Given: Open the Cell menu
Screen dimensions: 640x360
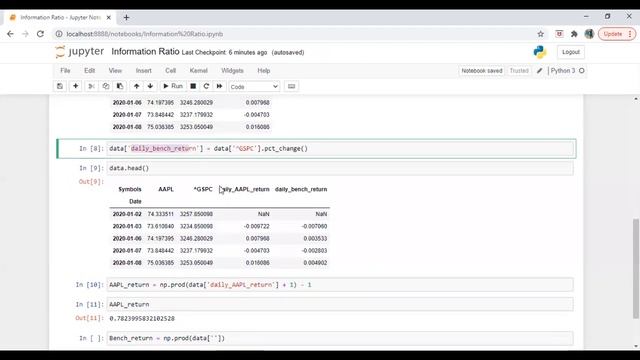Looking at the screenshot, I should [x=171, y=71].
